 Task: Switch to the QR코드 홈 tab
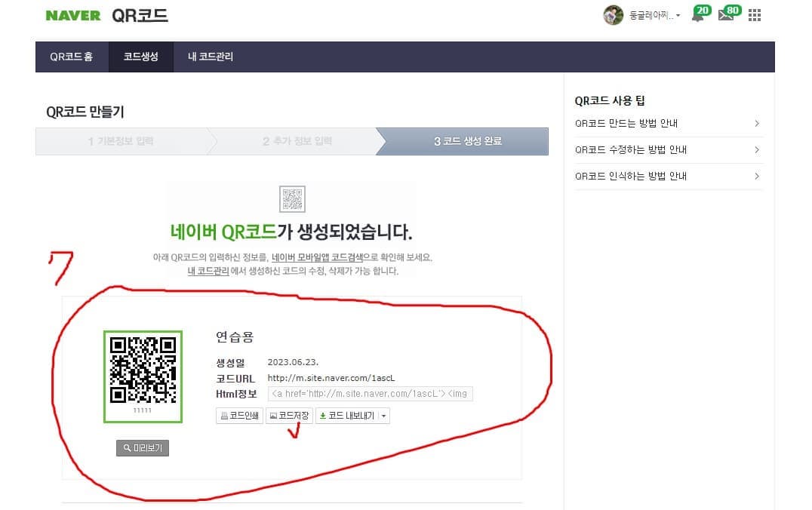(x=71, y=56)
